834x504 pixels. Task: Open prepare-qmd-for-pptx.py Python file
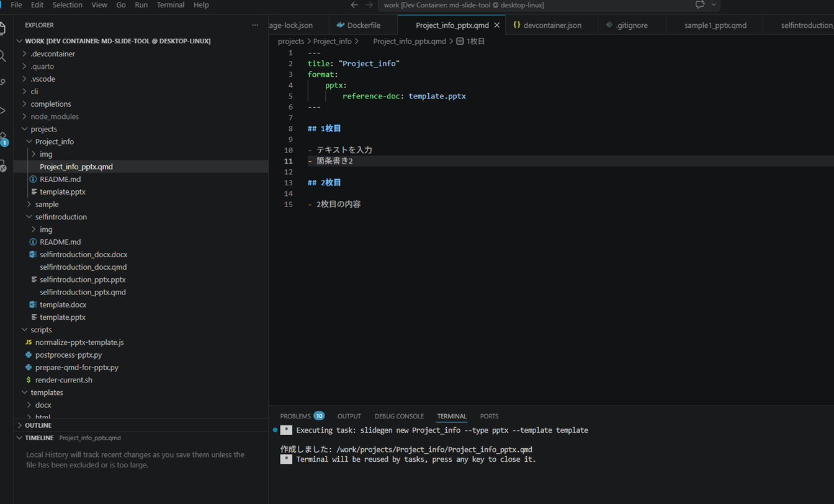76,367
